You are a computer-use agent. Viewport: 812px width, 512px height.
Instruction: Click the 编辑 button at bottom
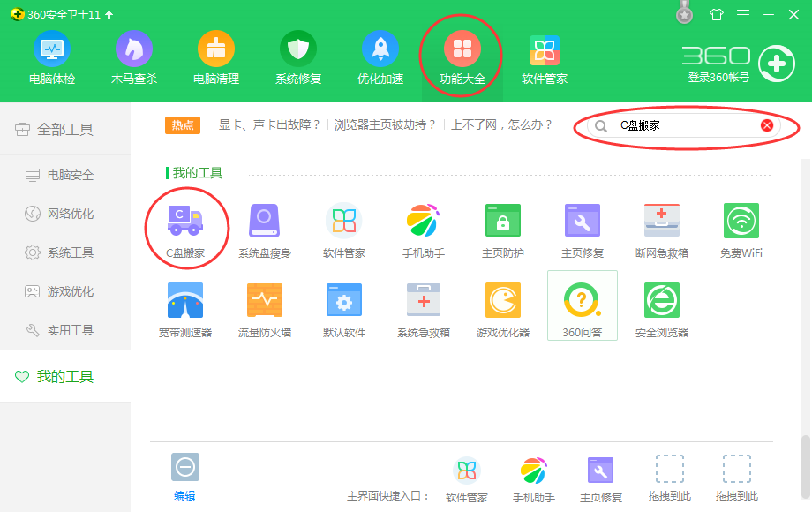pyautogui.click(x=184, y=475)
